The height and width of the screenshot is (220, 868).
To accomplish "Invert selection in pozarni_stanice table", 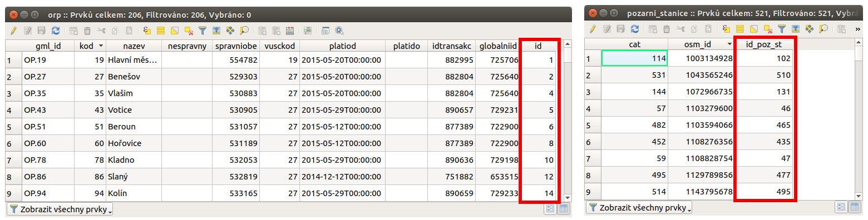I will (754, 29).
